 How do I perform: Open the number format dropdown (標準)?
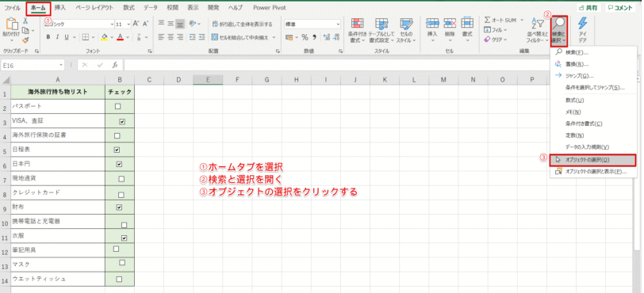(338, 25)
